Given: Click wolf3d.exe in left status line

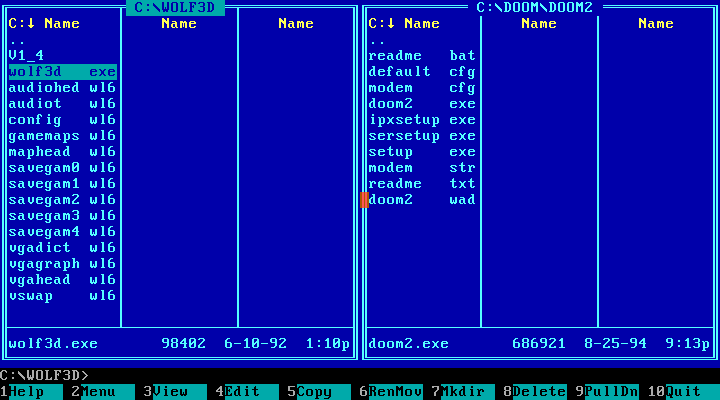Looking at the screenshot, I should 53,344.
